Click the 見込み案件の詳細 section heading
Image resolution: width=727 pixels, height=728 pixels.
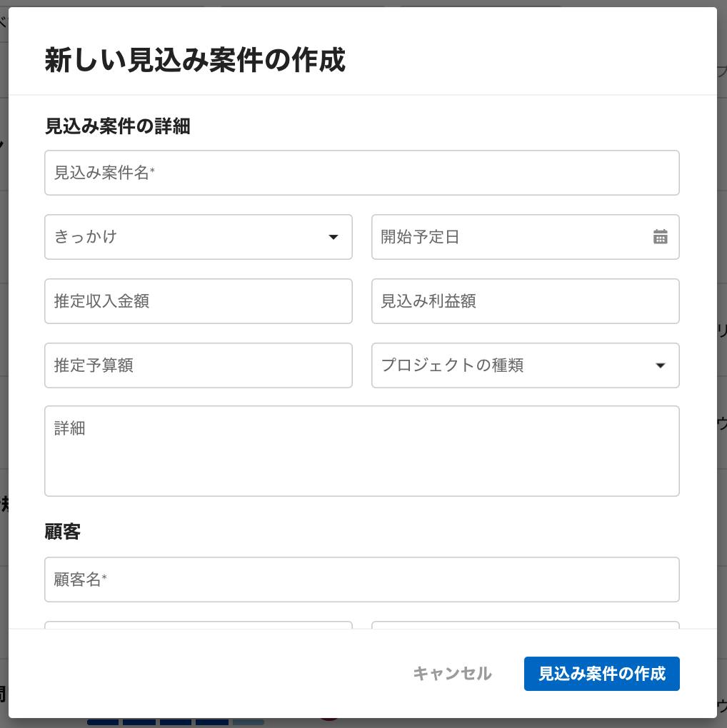[118, 126]
